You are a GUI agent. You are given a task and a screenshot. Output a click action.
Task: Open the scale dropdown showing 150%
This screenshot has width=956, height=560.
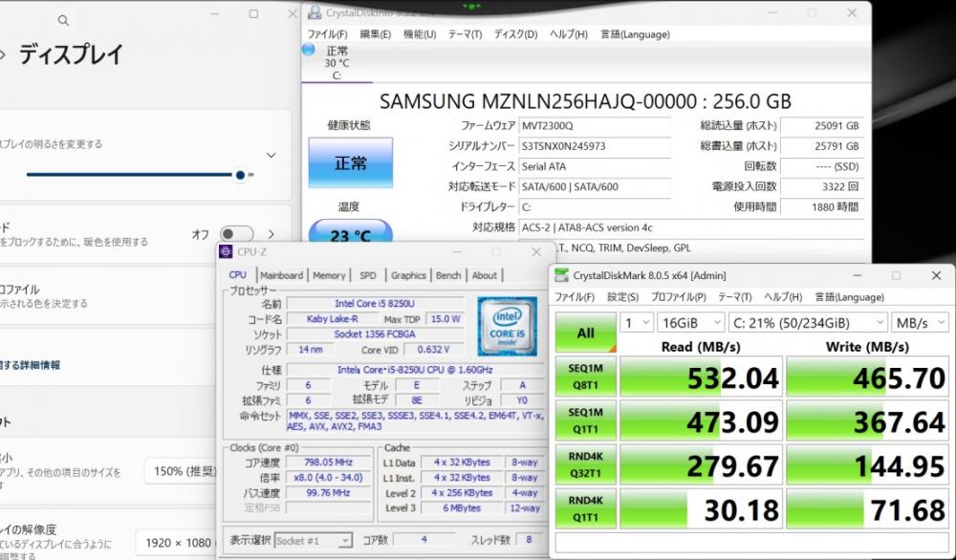182,471
